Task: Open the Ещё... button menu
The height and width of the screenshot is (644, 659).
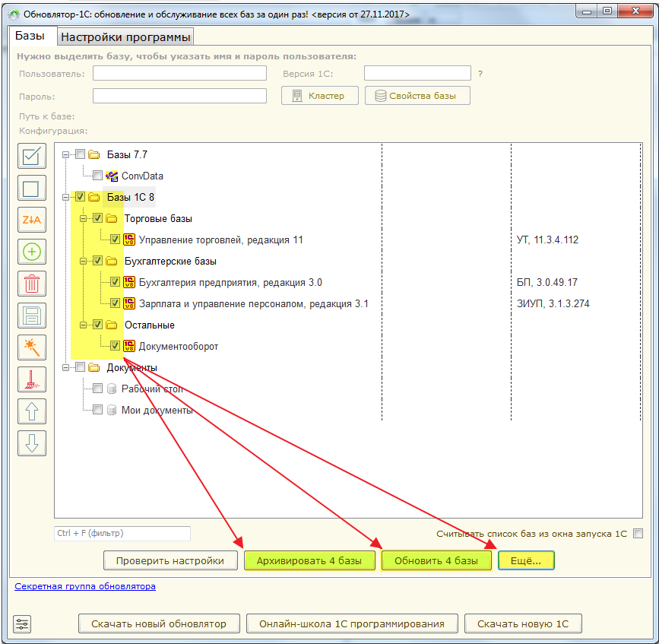Action: [x=526, y=561]
